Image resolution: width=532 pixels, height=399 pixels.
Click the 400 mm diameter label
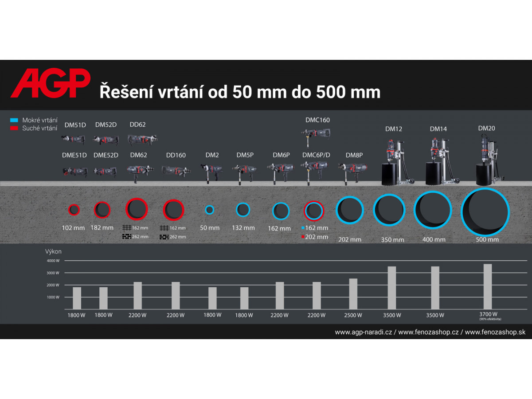pyautogui.click(x=434, y=239)
